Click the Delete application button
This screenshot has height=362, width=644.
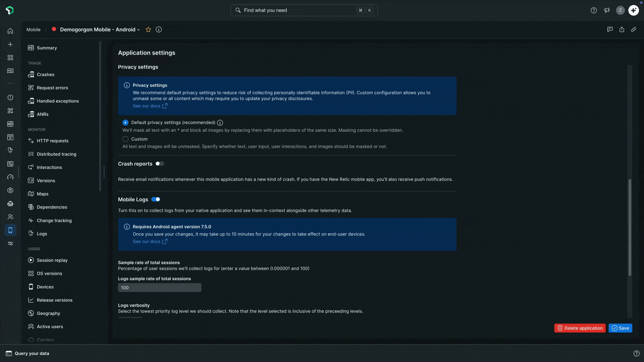580,328
